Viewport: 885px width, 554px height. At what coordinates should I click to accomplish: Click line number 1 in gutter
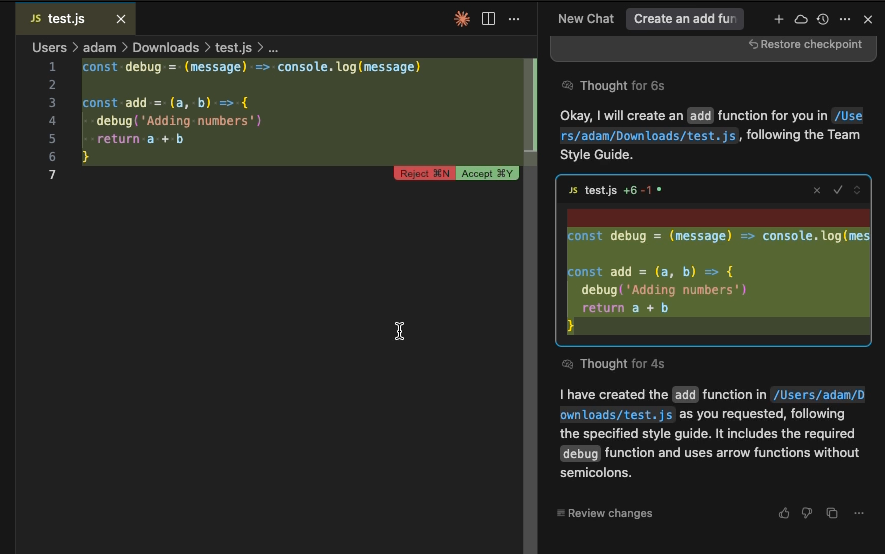52,67
